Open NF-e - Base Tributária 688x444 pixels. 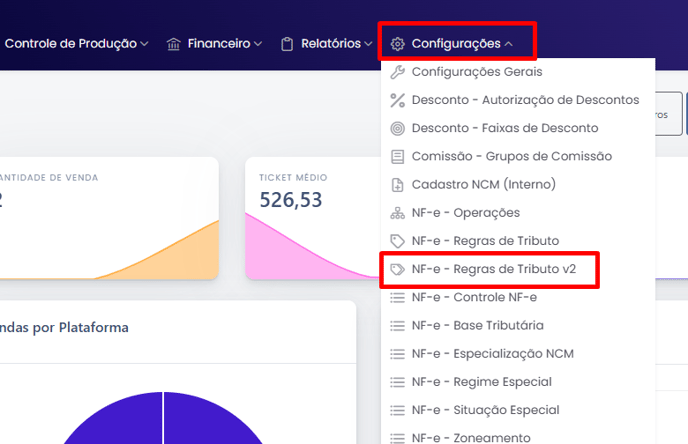point(479,325)
